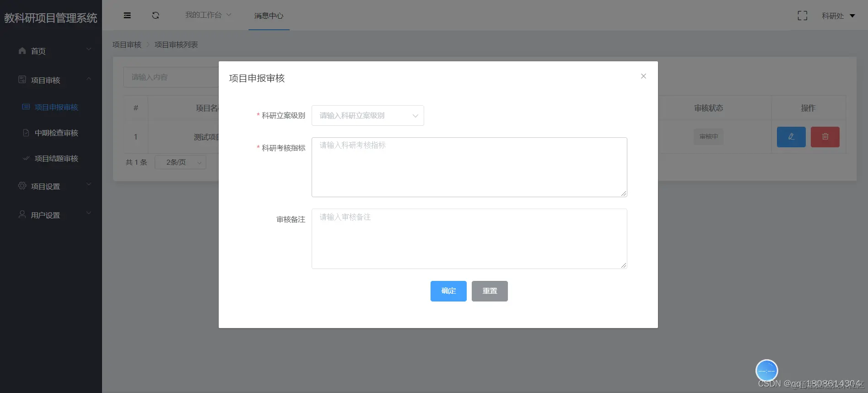
Task: Click the refresh icon in top bar
Action: click(156, 16)
